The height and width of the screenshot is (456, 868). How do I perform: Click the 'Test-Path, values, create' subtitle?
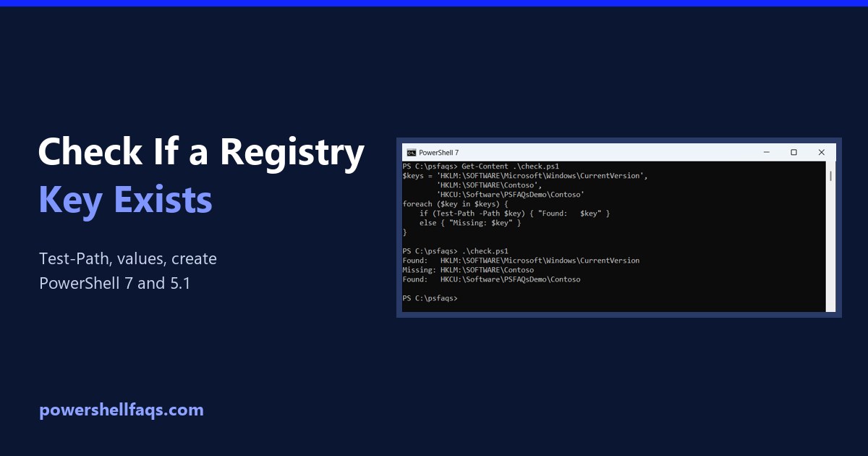128,259
